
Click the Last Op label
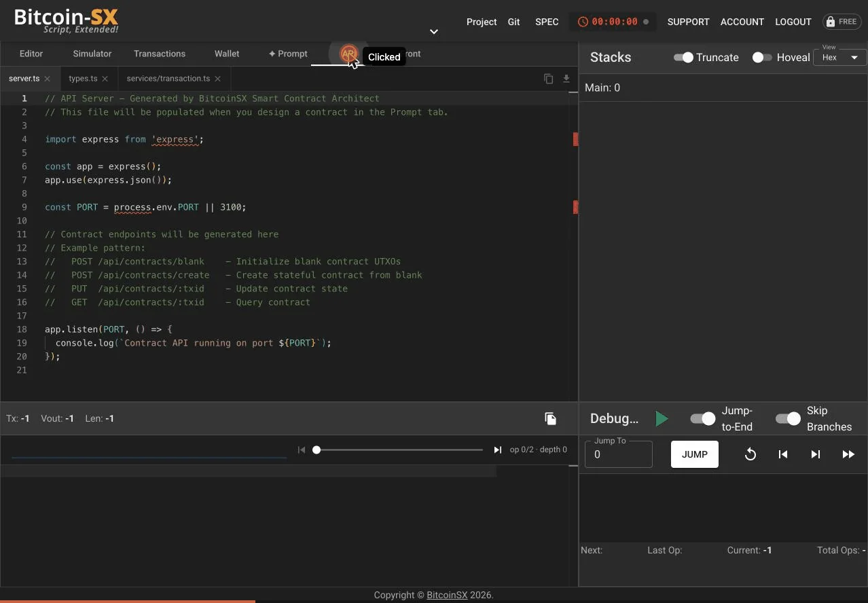point(665,550)
